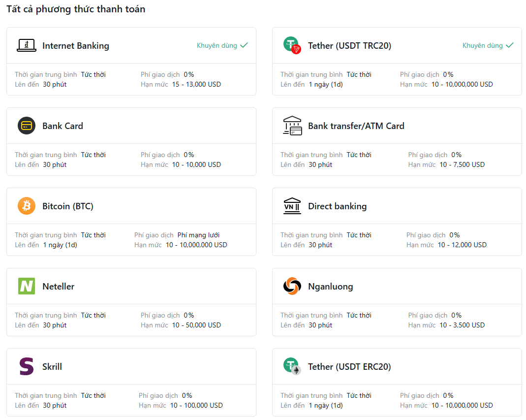Click the Direct banking VN icon
The image size is (526, 420).
click(x=292, y=206)
